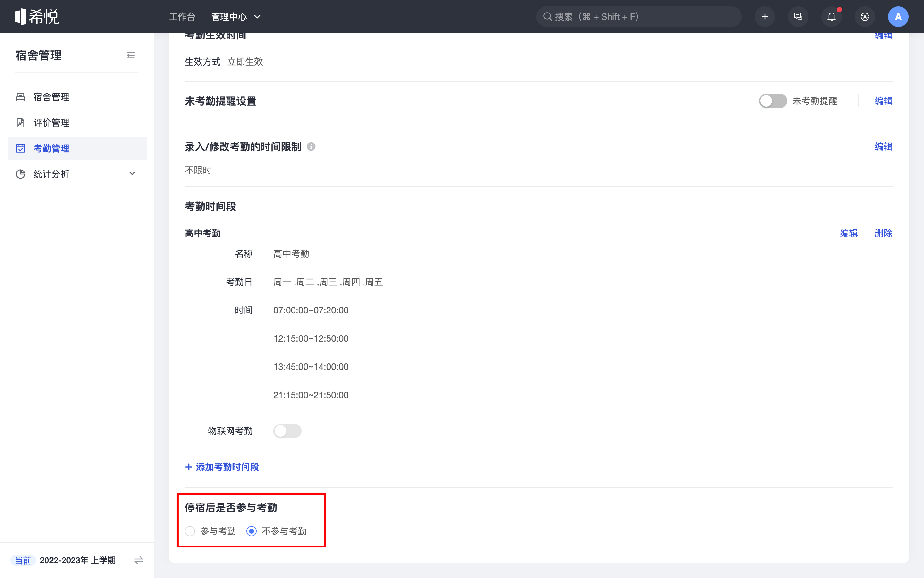Click the 立即生效 value text

pos(245,62)
